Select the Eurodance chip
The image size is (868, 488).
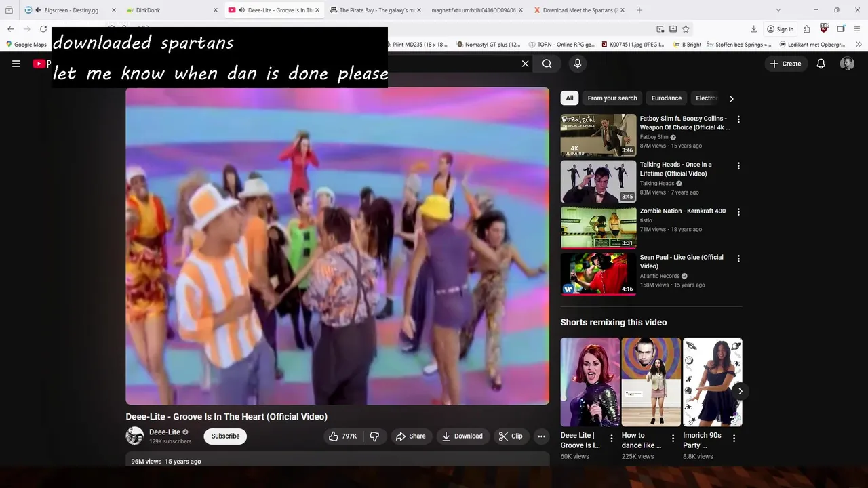pos(667,98)
